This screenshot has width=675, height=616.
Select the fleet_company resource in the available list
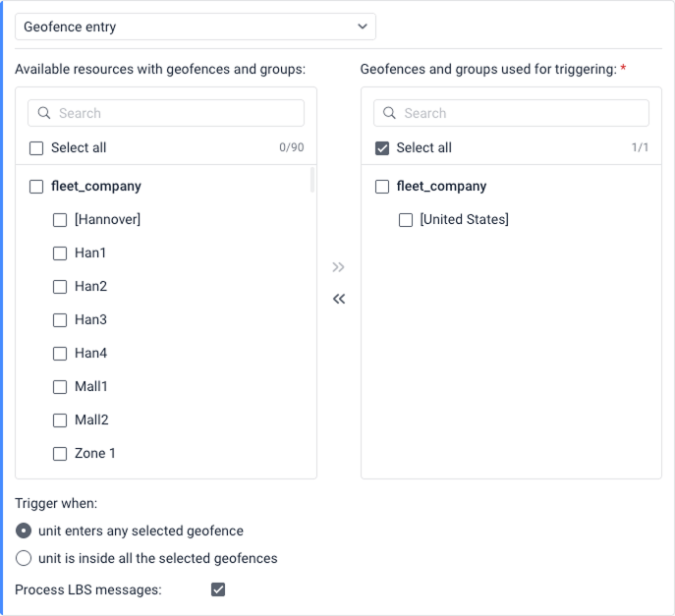click(x=36, y=187)
